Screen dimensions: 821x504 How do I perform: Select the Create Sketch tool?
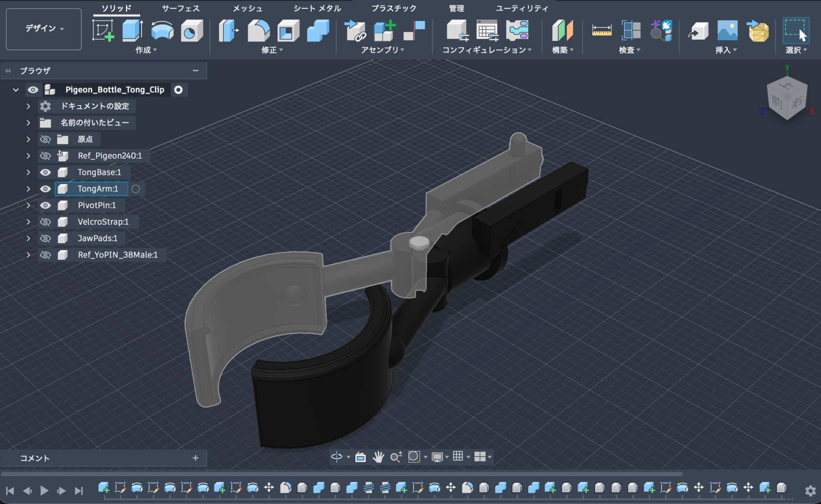[103, 30]
